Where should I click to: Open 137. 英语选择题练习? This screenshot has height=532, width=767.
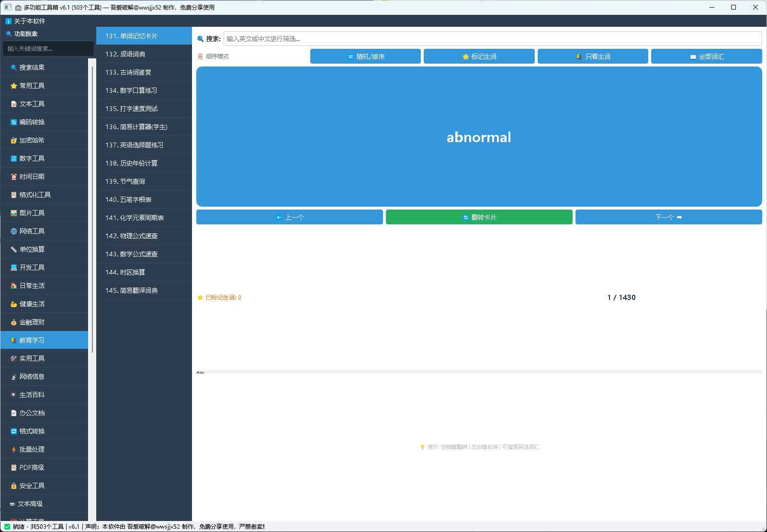(x=144, y=145)
